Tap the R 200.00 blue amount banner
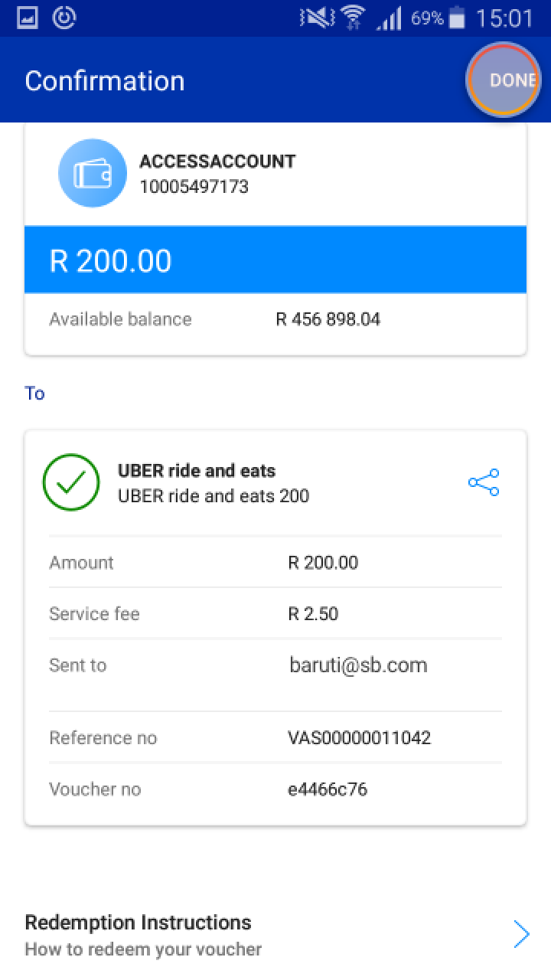551x980 pixels. point(275,260)
